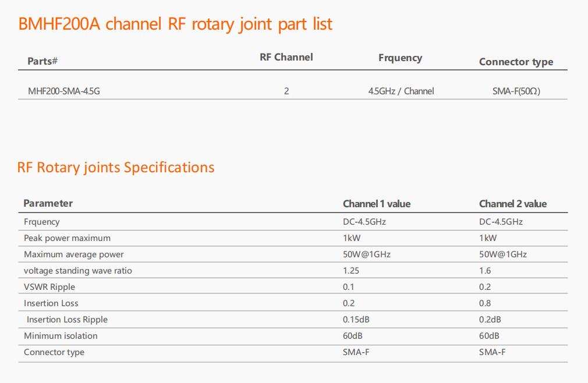Click the 'Frquency' header in part list table
Screen dimensions: 588x383
[400, 58]
